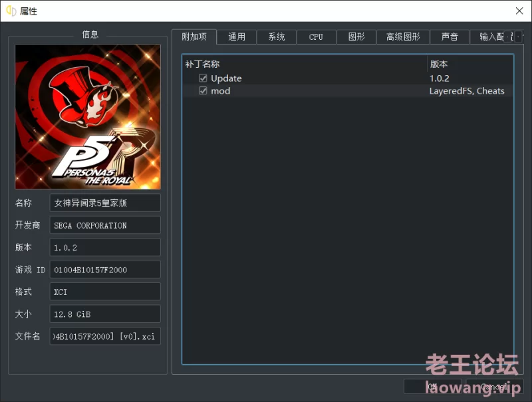Click the 游戏 ID field
Screen dimensions: 532x402
(105, 270)
